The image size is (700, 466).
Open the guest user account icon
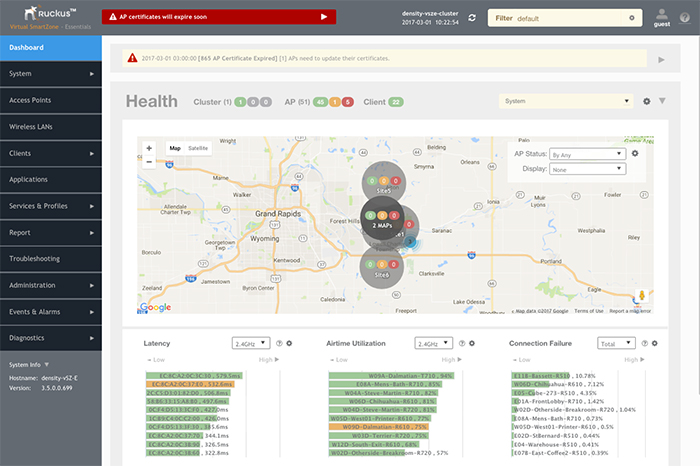(661, 18)
